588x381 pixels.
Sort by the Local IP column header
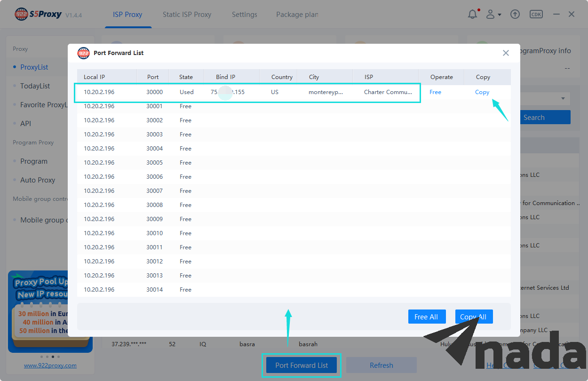click(x=107, y=77)
